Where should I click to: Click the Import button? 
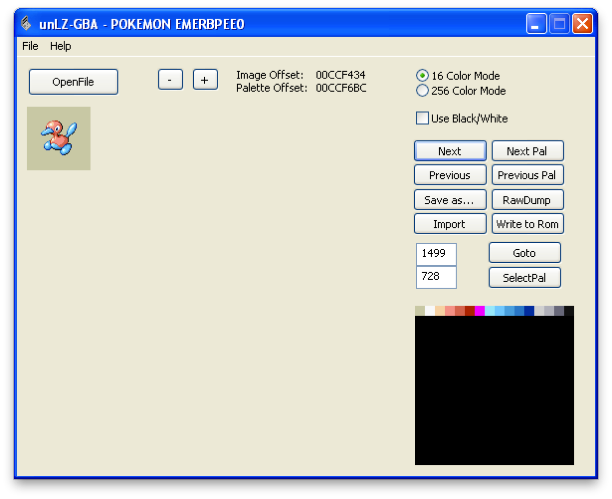tap(450, 224)
